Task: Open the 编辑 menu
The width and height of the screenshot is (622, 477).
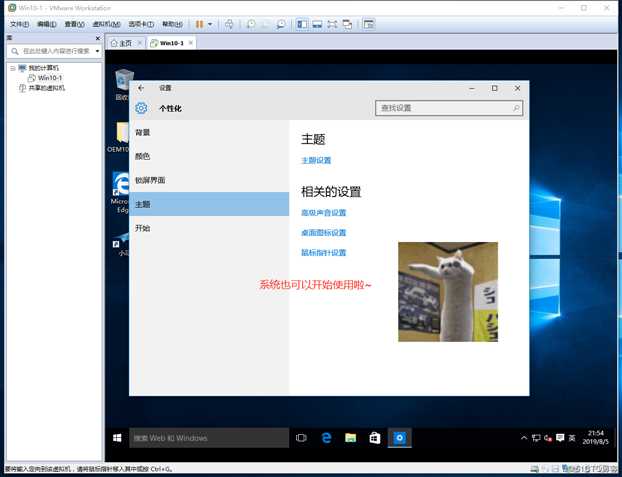Action: click(47, 25)
